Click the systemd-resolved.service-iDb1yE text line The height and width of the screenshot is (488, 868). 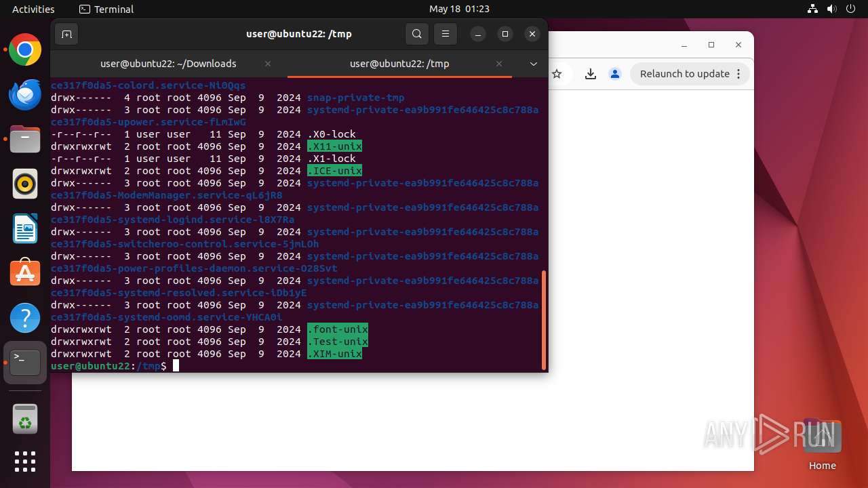pos(179,293)
